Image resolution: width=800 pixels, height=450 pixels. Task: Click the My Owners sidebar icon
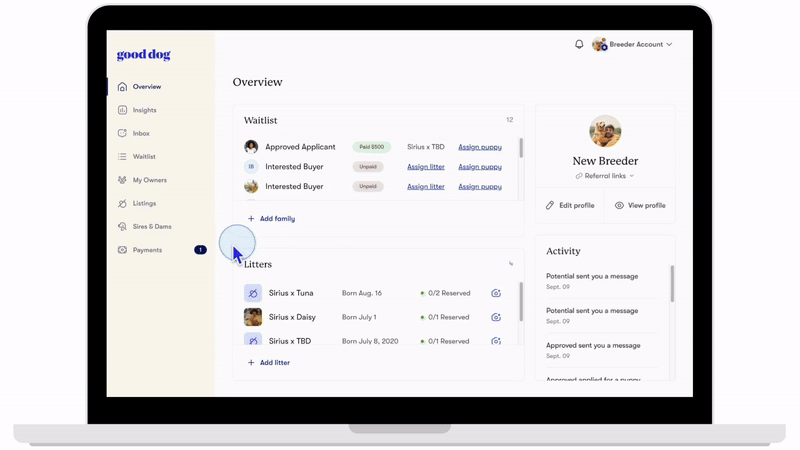[x=122, y=180]
